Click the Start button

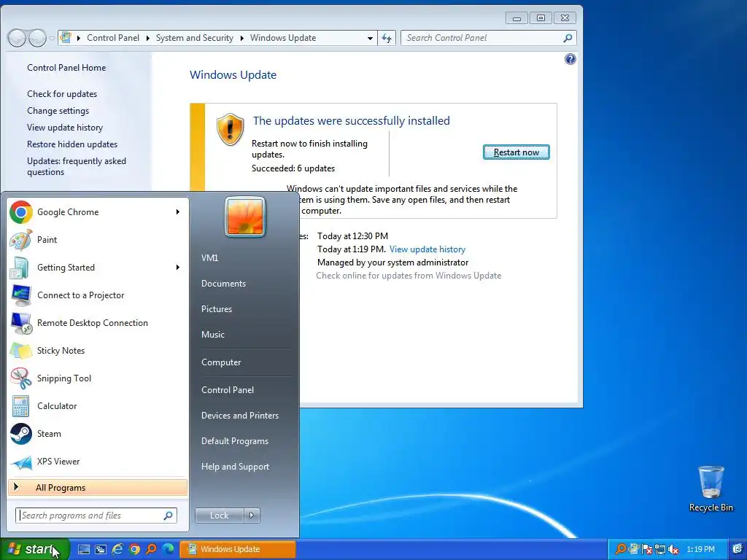pos(35,549)
